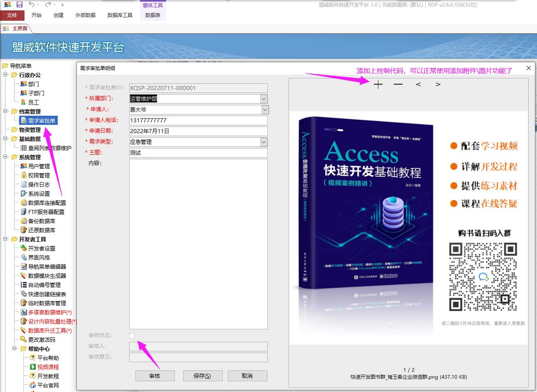Collapse the 行政办公 tree node
This screenshot has width=537, height=392.
6,75
